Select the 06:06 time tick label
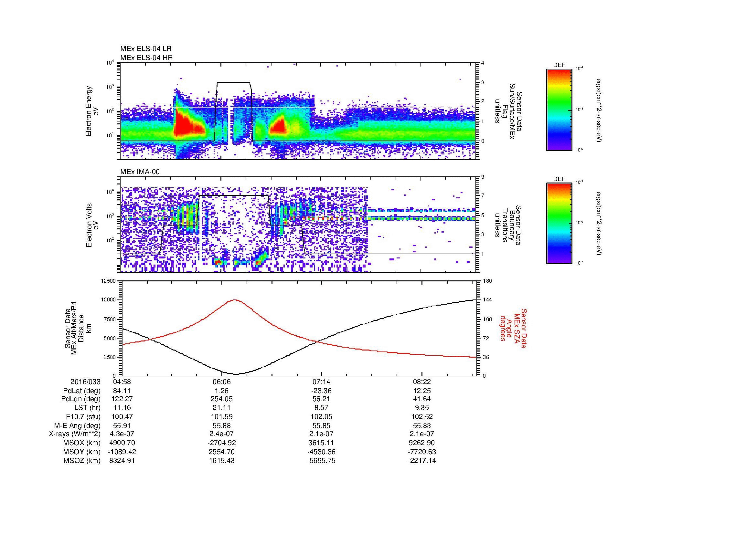Image resolution: width=756 pixels, height=534 pixels. point(222,382)
